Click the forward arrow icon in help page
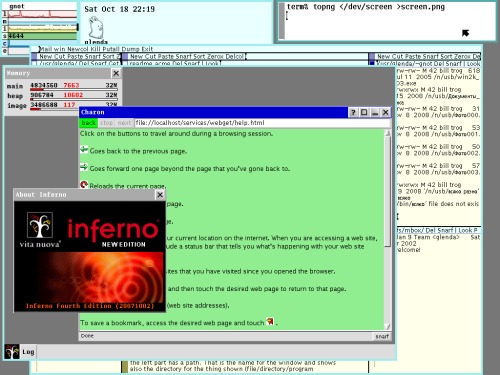Image resolution: width=500 pixels, height=375 pixels. pyautogui.click(x=84, y=167)
